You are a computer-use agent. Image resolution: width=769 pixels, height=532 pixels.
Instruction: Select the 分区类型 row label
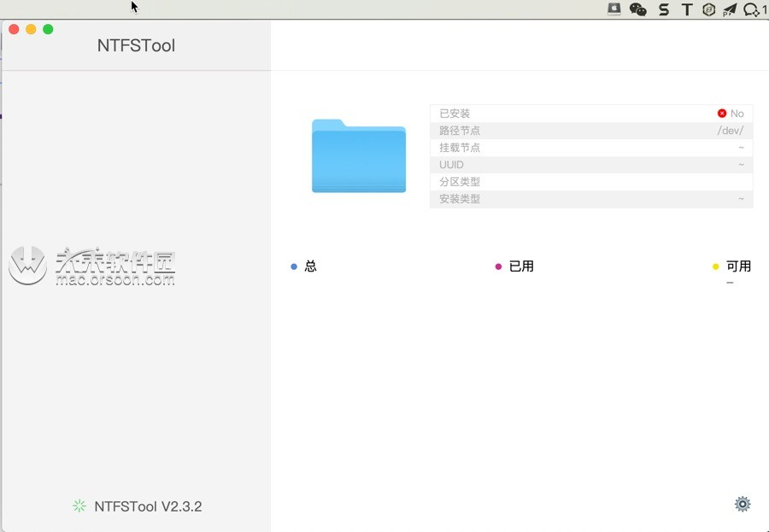click(460, 181)
